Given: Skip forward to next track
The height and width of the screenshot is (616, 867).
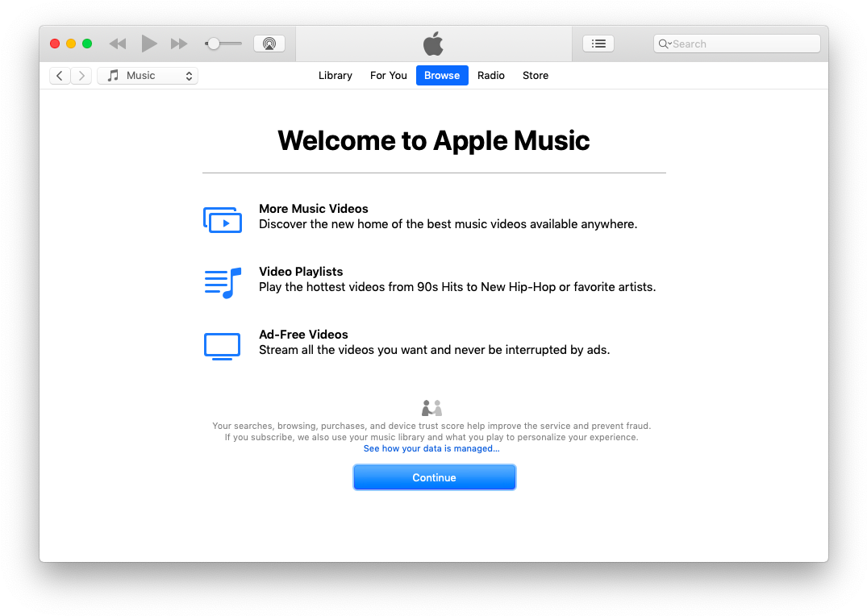Looking at the screenshot, I should pyautogui.click(x=179, y=44).
